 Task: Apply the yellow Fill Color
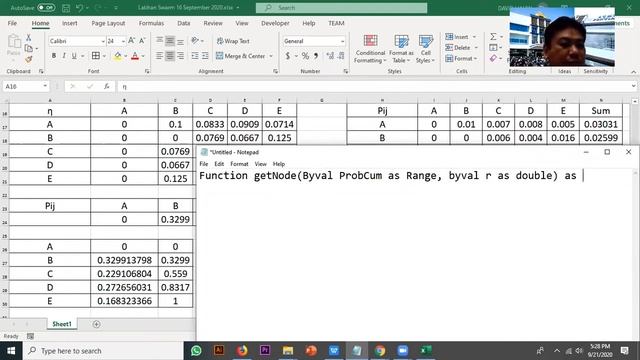click(118, 56)
